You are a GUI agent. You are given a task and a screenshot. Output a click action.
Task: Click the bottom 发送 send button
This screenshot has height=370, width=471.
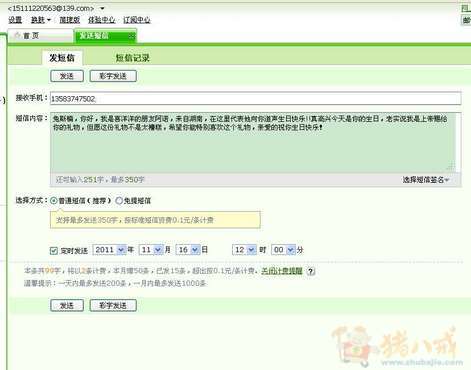(67, 305)
